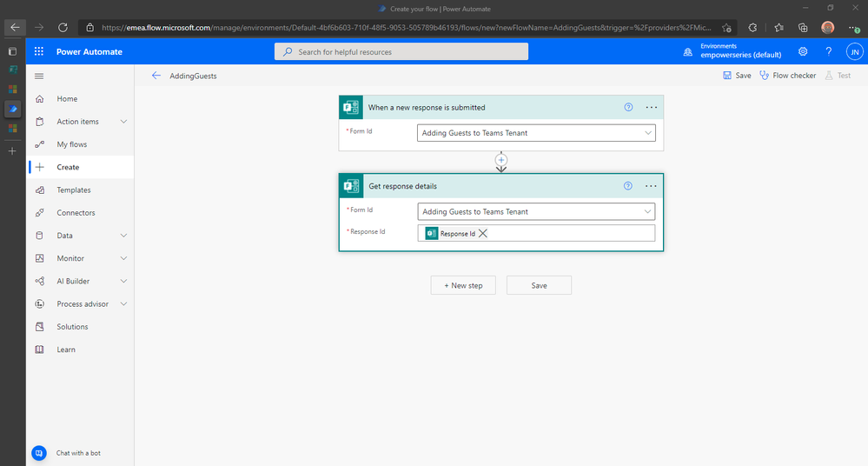Screen dimensions: 868x466
Task: Click the Forms icon on trigger card
Action: (x=351, y=108)
